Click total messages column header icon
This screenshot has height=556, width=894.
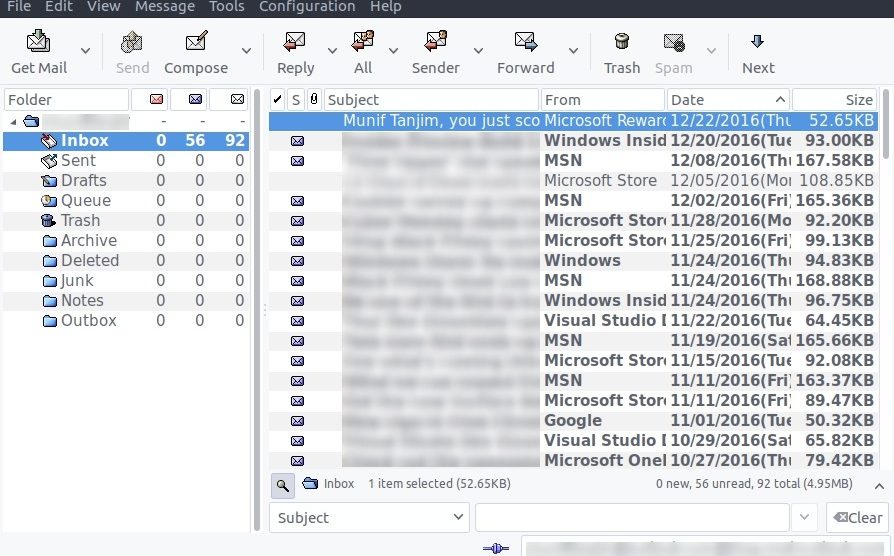[x=237, y=99]
